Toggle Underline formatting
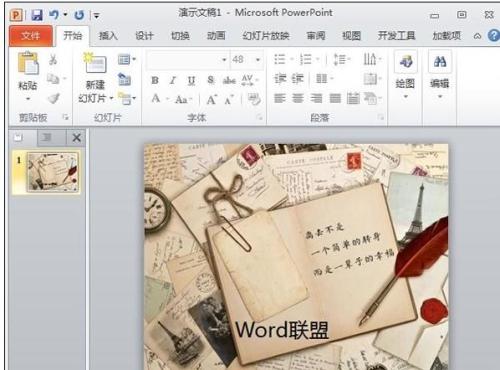 [x=191, y=80]
